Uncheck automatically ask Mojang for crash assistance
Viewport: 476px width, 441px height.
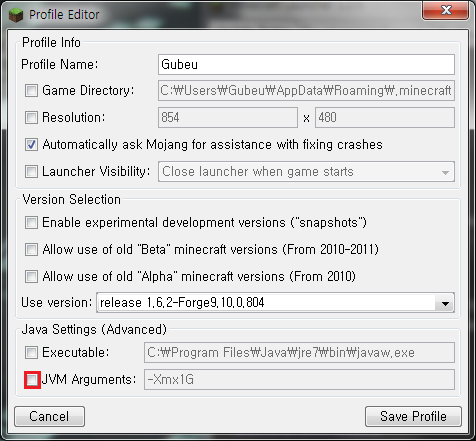(31, 145)
